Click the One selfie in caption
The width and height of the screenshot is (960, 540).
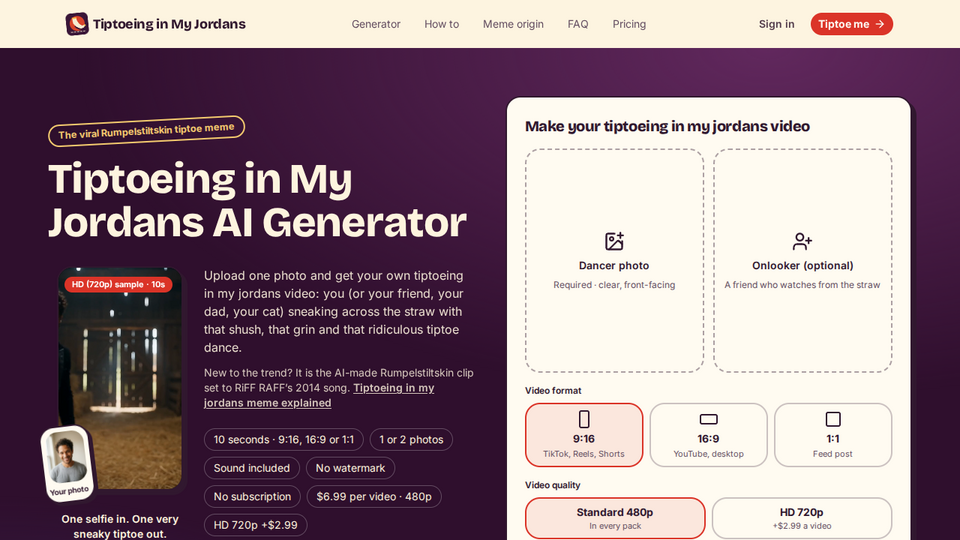coord(120,526)
